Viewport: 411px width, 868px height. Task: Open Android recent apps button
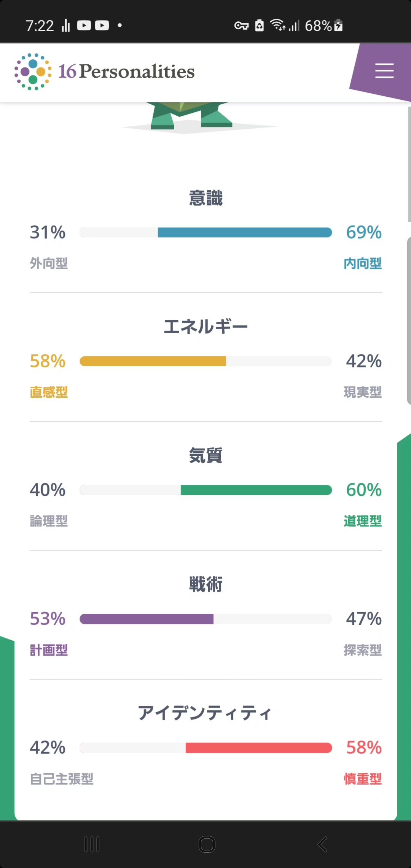92,844
